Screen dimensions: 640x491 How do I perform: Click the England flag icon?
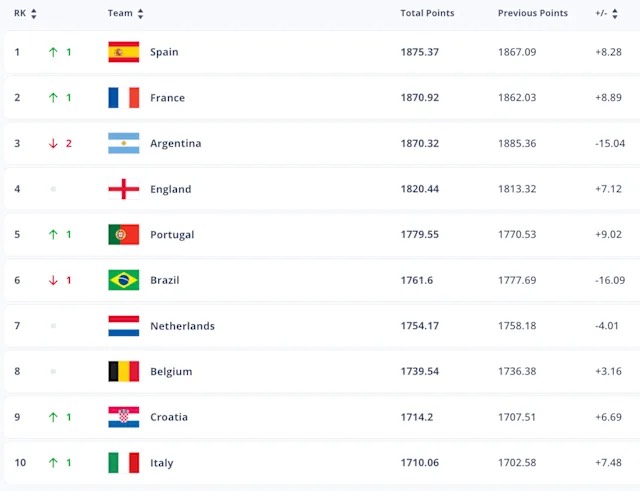click(124, 189)
